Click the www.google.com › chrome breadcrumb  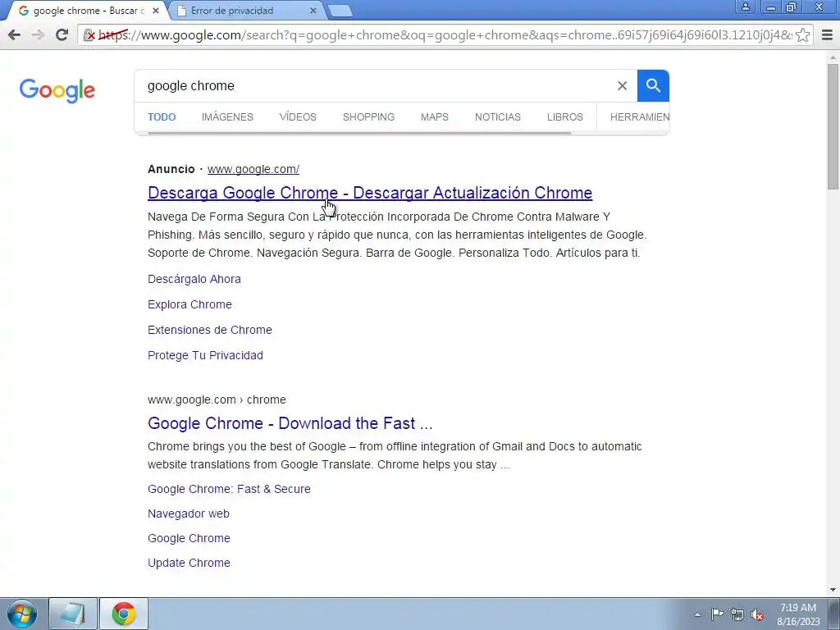217,399
